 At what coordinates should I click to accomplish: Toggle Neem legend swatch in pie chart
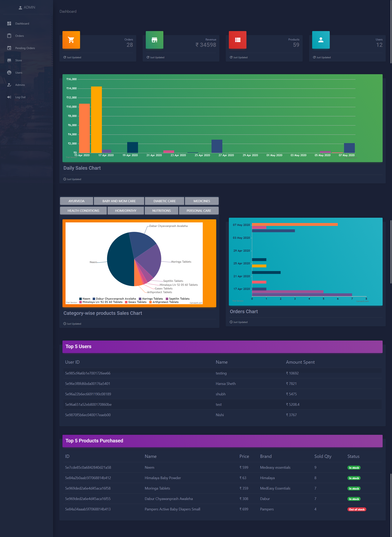pos(80,299)
